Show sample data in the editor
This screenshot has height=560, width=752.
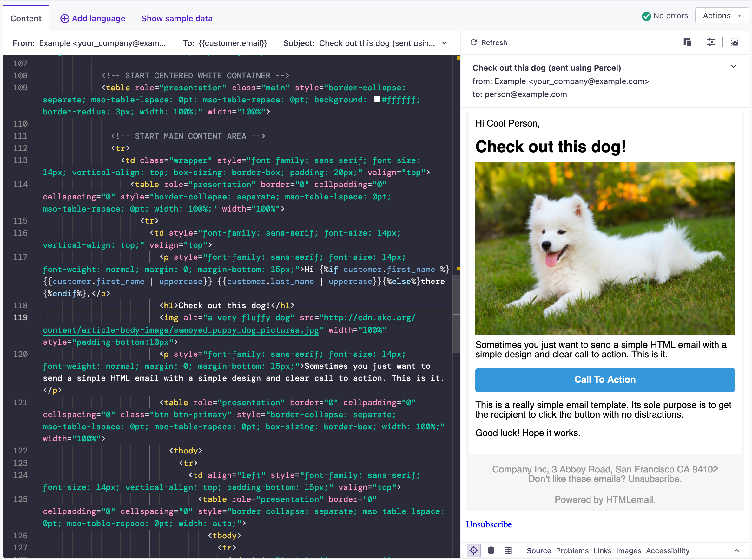(176, 18)
